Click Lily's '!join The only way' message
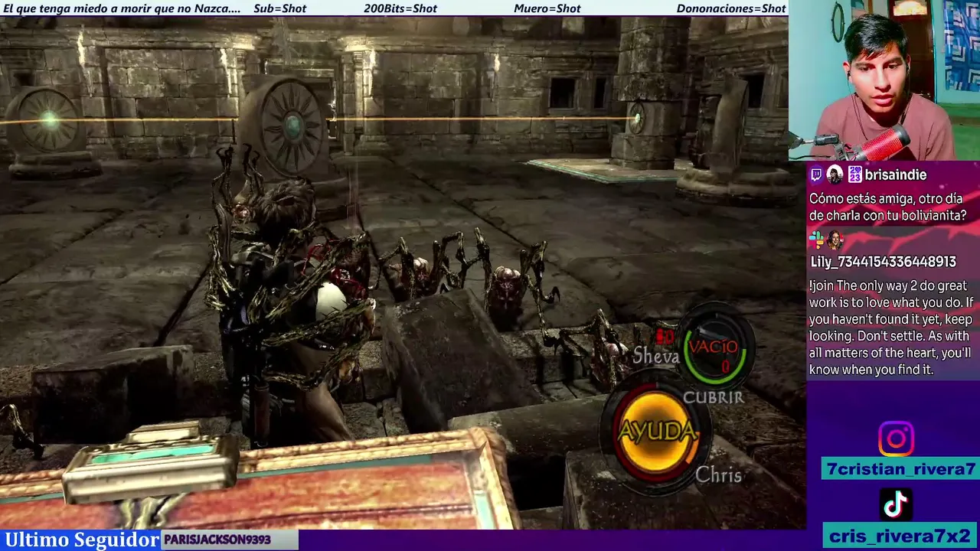Screen dimensions: 980x551 click(x=890, y=328)
